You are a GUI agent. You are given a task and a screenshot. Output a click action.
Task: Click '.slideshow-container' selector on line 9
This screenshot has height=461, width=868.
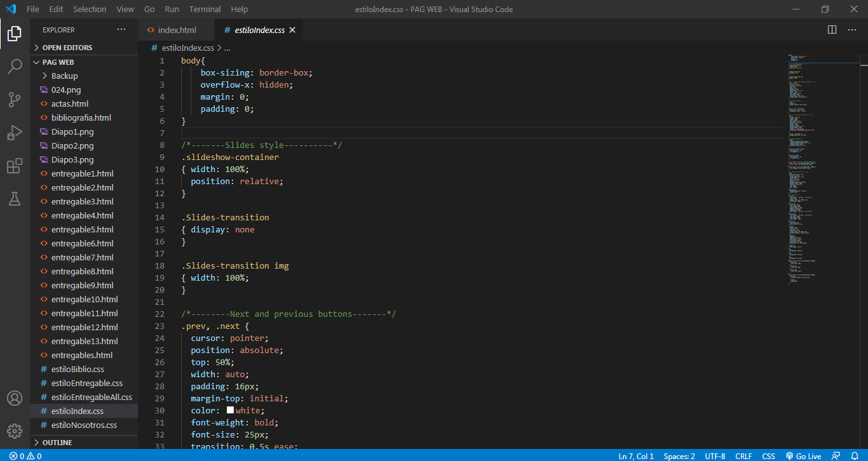click(230, 157)
